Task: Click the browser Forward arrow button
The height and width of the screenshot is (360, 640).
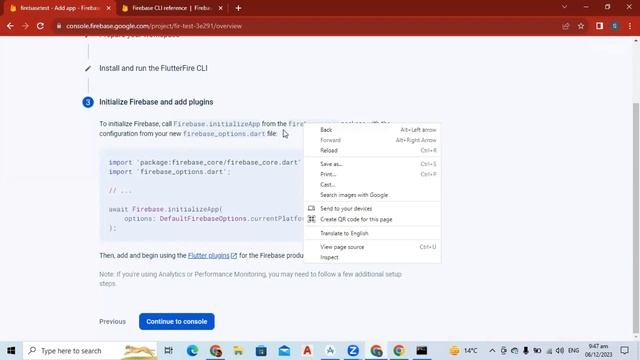Action: point(25,26)
